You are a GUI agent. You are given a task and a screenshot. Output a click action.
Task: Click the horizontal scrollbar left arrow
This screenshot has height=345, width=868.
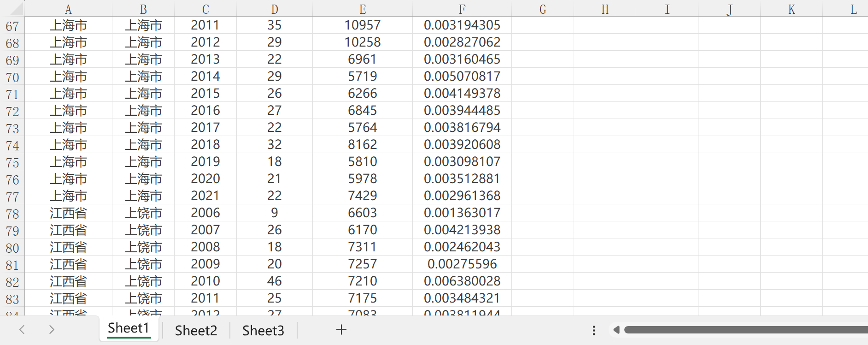616,330
